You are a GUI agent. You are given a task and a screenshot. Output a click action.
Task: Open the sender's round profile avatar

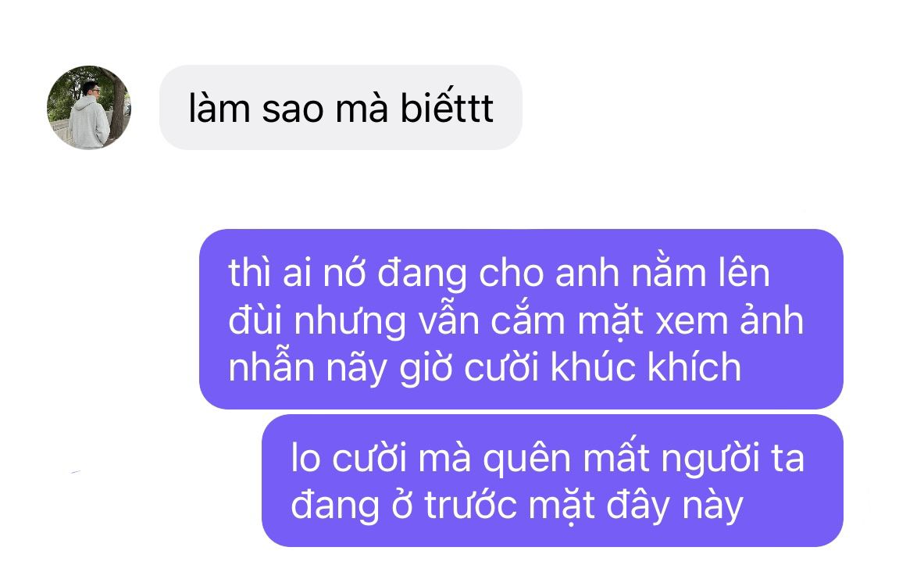pos(89,107)
